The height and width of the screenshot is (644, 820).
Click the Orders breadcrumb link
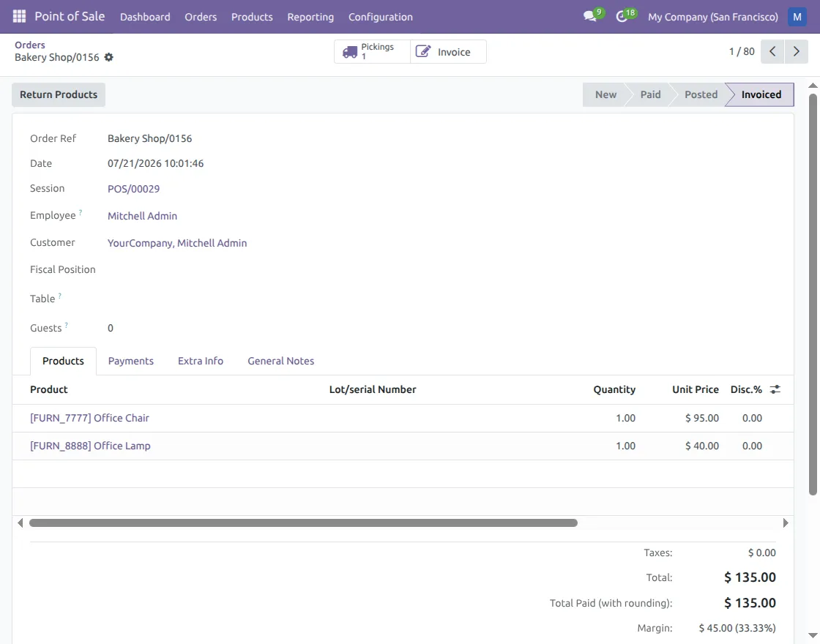point(30,45)
